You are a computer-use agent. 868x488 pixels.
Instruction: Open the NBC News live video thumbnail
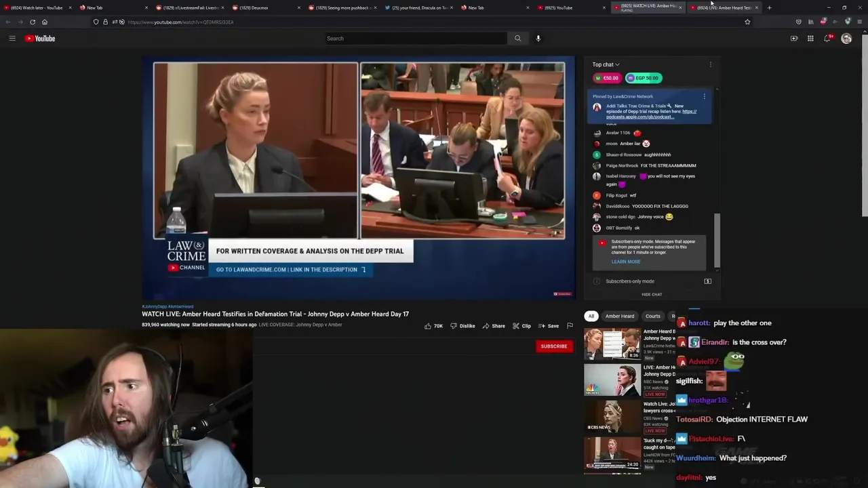click(612, 380)
